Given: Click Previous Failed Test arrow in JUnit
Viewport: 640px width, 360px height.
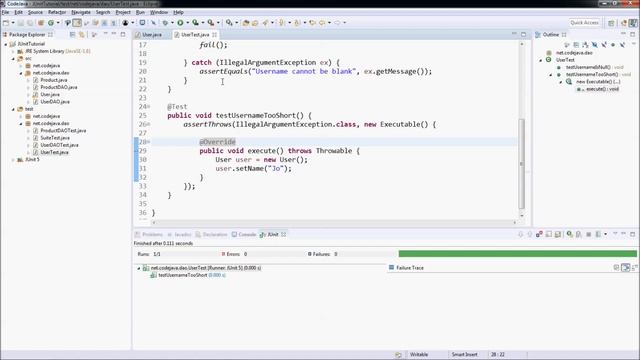Looking at the screenshot, I should [x=530, y=234].
